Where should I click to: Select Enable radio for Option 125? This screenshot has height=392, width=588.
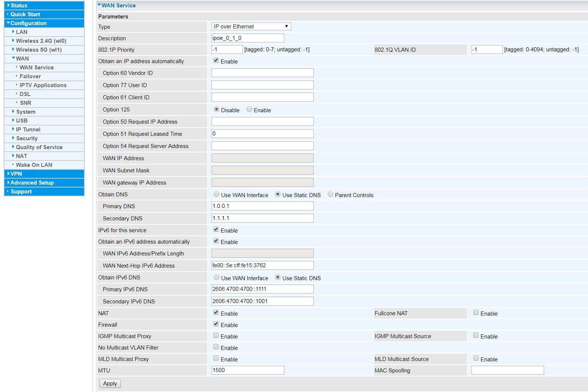[x=250, y=110]
